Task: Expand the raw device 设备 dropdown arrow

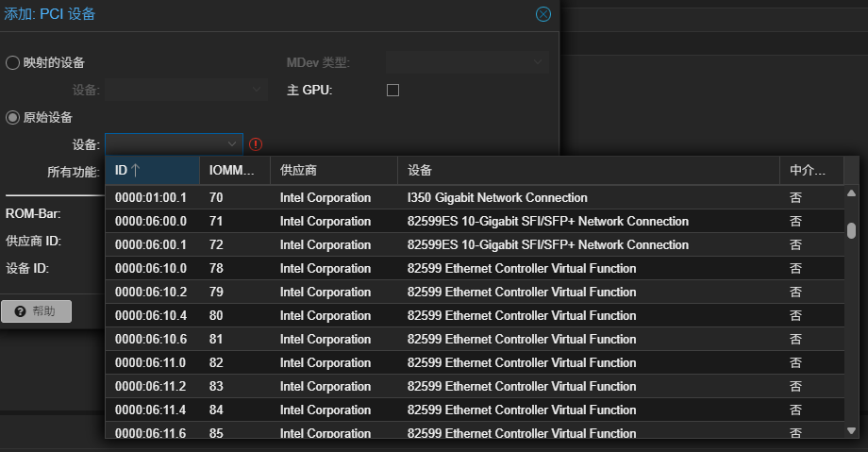Action: coord(233,143)
